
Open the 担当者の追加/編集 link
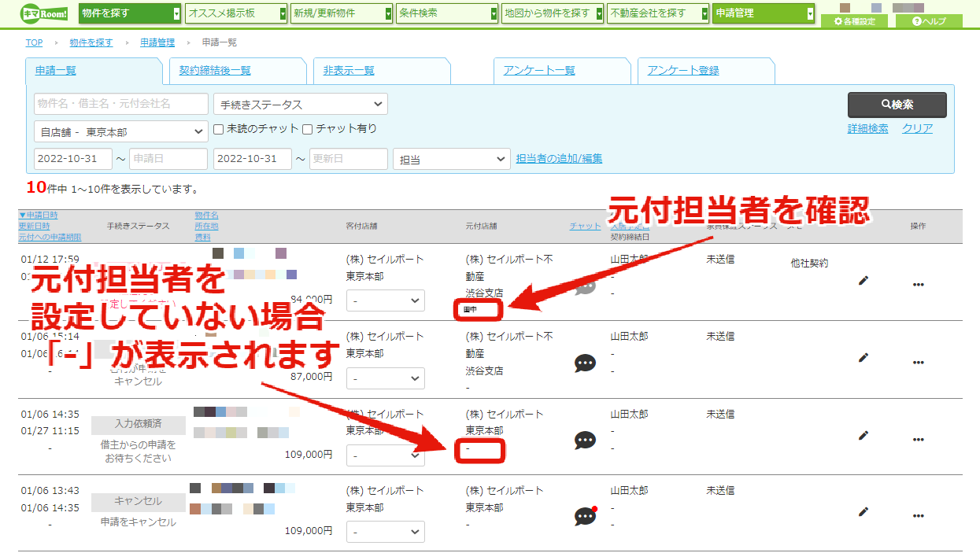pos(559,158)
